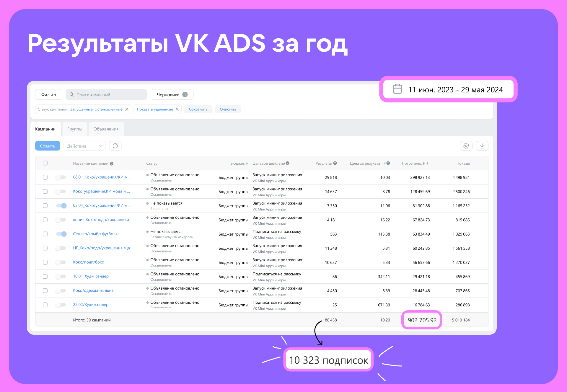Disable the Сенлер/комбо футболка campaign switch
This screenshot has height=392, width=567.
click(61, 234)
